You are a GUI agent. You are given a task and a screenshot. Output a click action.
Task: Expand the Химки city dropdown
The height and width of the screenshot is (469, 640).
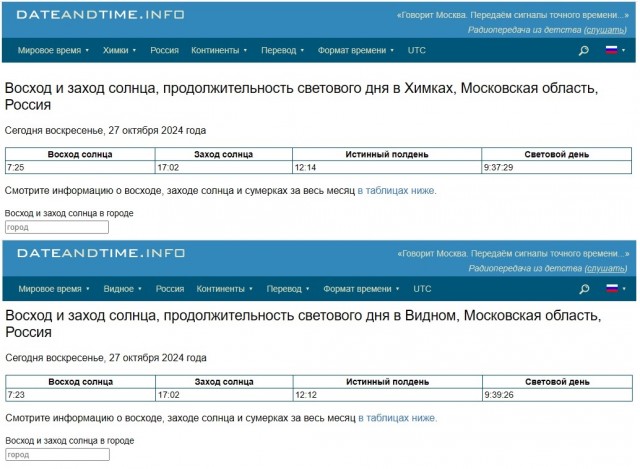pyautogui.click(x=119, y=50)
